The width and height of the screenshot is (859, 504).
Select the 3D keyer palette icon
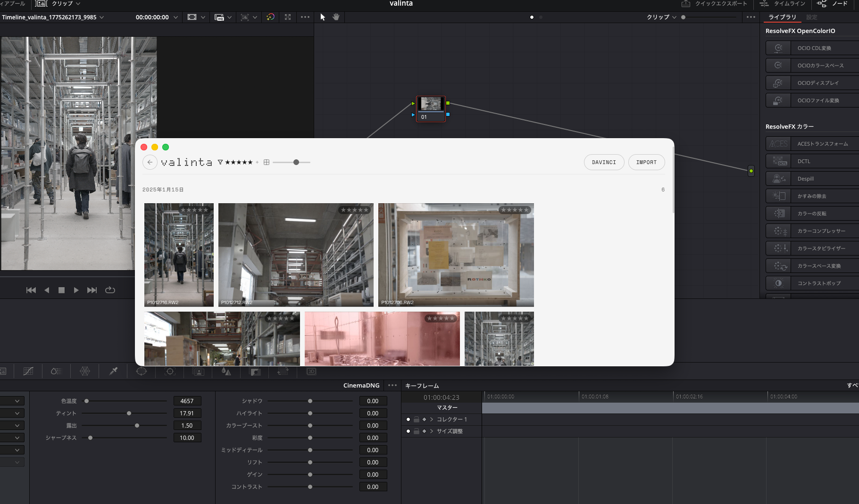(x=311, y=372)
